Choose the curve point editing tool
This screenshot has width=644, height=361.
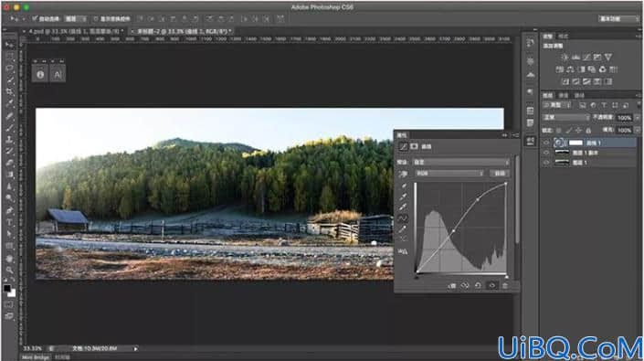(x=403, y=218)
